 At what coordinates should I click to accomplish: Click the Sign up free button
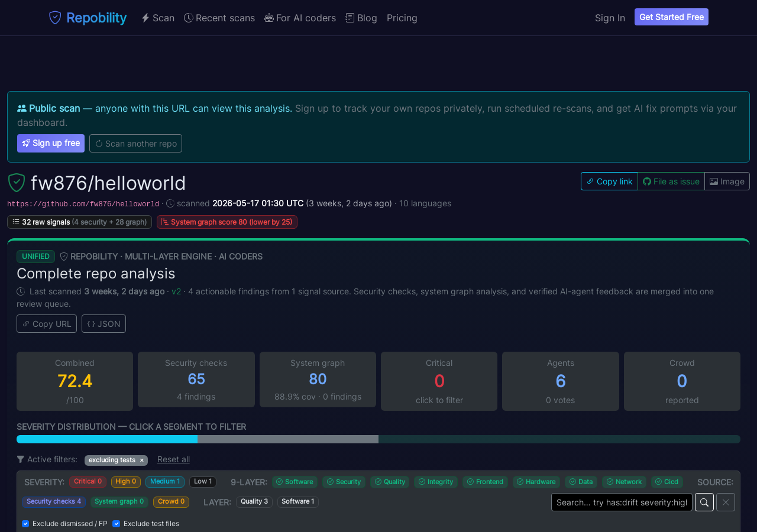(51, 144)
